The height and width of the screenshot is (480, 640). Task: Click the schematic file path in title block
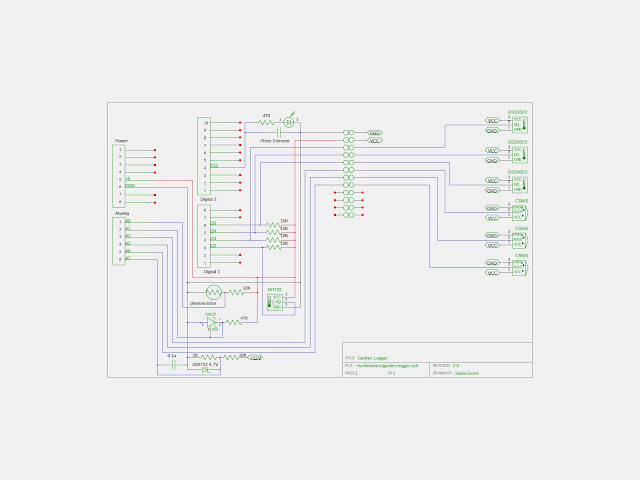pos(387,366)
